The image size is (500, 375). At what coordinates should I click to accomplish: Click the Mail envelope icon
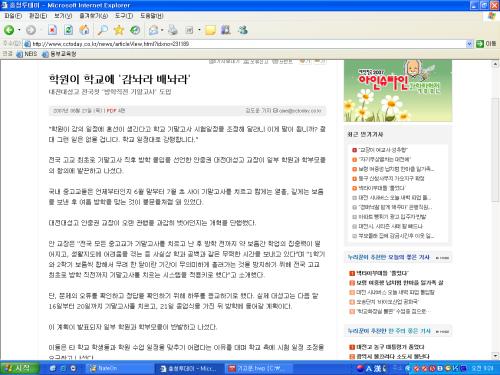153,30
